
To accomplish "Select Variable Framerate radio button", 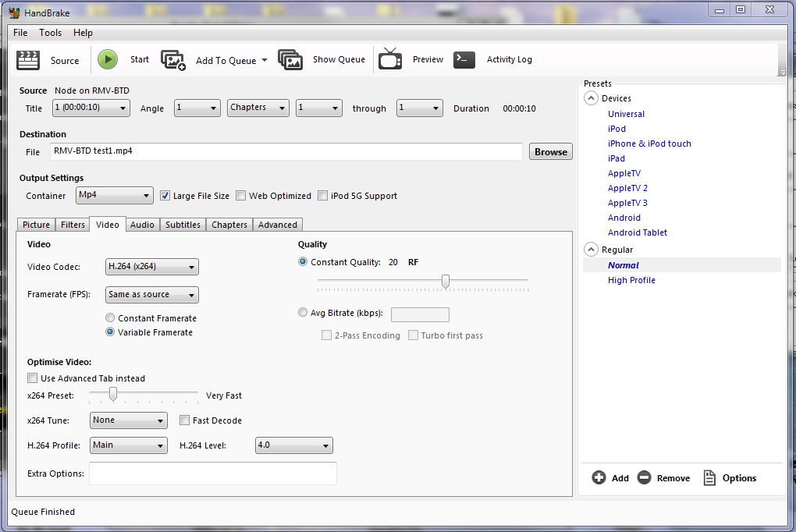I will [110, 332].
